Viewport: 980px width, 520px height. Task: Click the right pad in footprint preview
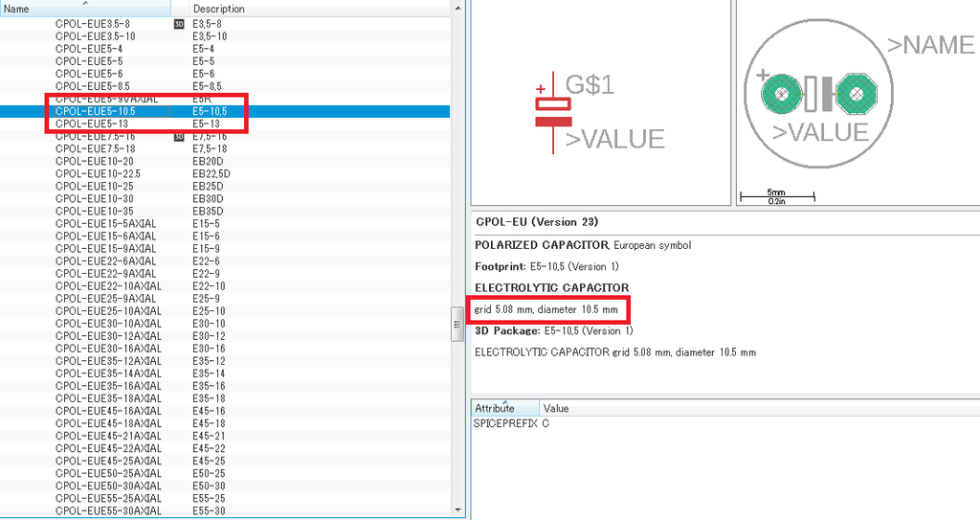point(857,93)
